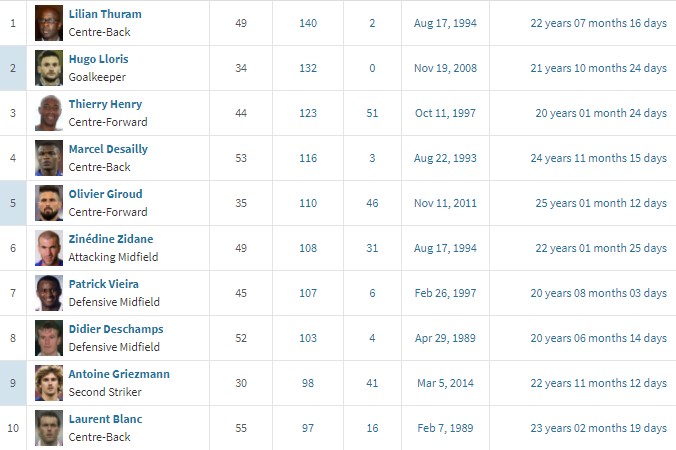Click Antoine Griezmann's player photo
Screen dimensions: 676x450
pos(47,383)
